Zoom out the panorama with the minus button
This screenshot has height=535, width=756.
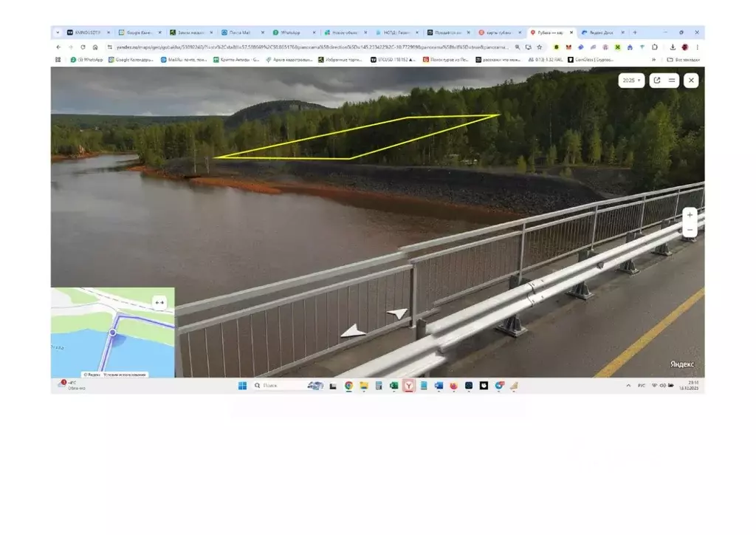coord(690,230)
